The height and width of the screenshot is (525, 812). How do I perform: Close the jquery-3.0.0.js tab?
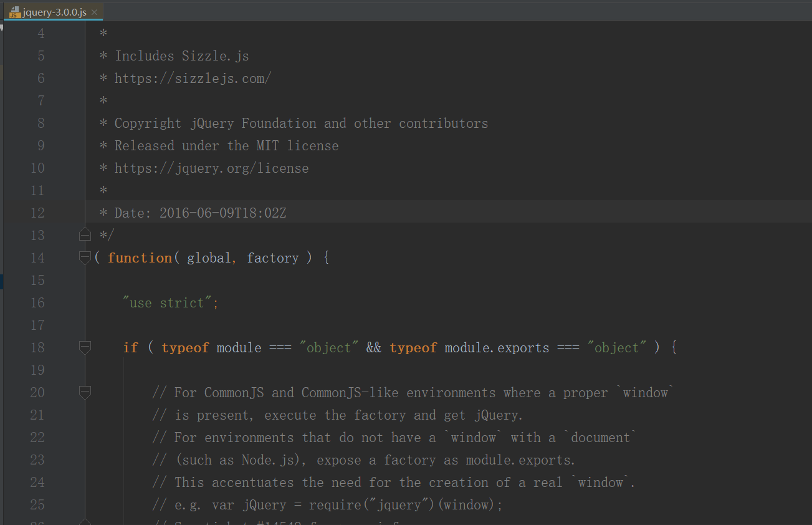pos(94,12)
